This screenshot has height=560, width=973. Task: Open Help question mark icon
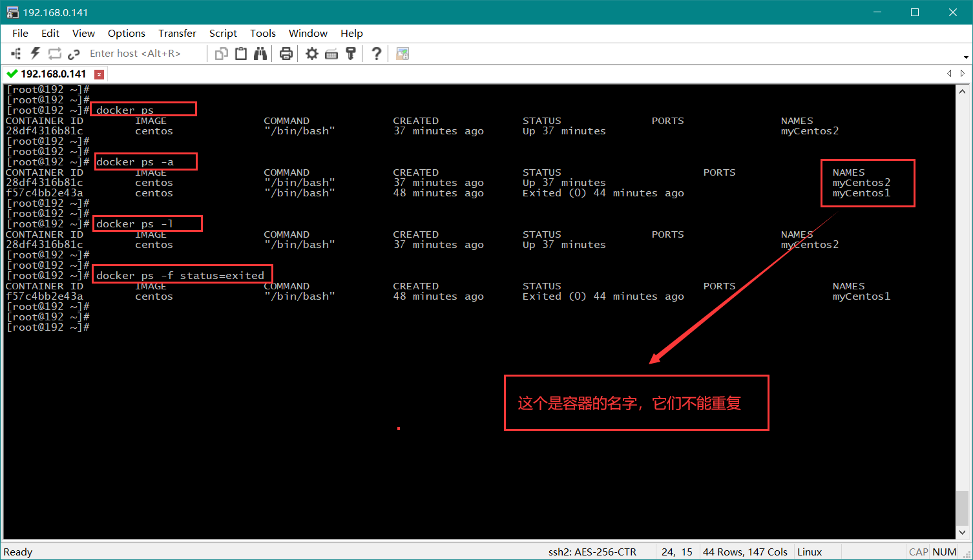(377, 54)
